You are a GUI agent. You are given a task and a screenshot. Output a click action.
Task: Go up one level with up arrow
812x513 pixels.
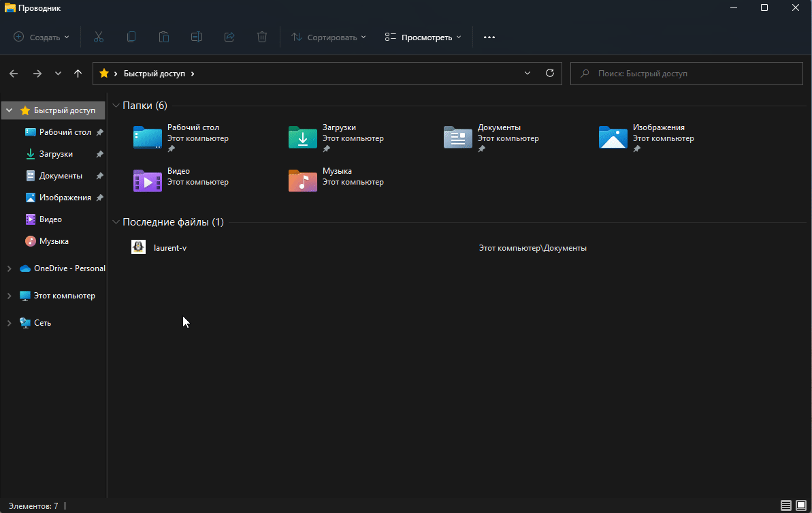78,74
